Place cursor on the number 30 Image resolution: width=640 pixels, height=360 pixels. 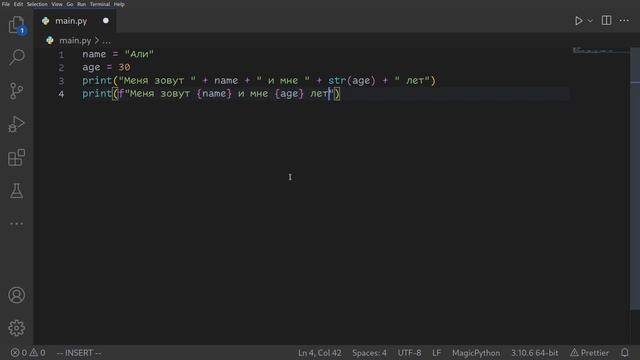tap(124, 67)
